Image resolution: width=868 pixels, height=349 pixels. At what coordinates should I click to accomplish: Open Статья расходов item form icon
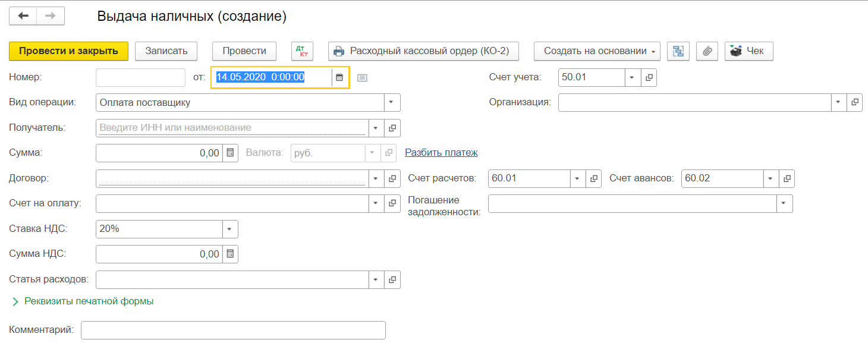tap(392, 279)
